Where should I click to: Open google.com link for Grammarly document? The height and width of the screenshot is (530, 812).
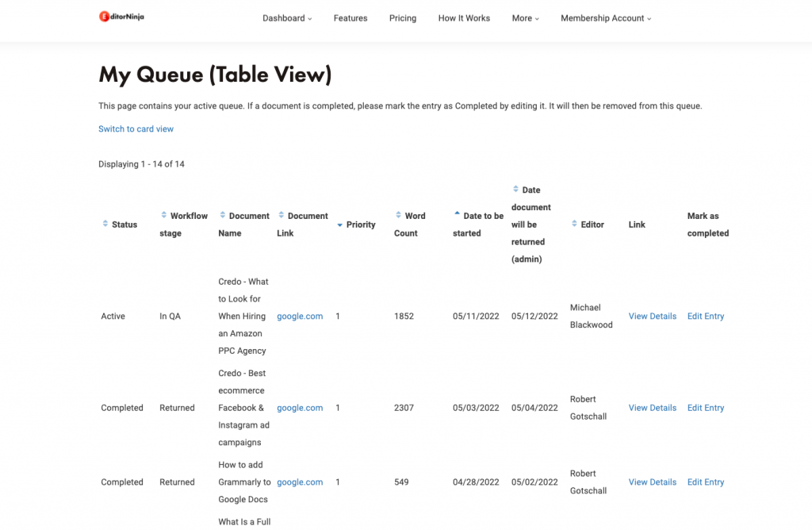[300, 482]
